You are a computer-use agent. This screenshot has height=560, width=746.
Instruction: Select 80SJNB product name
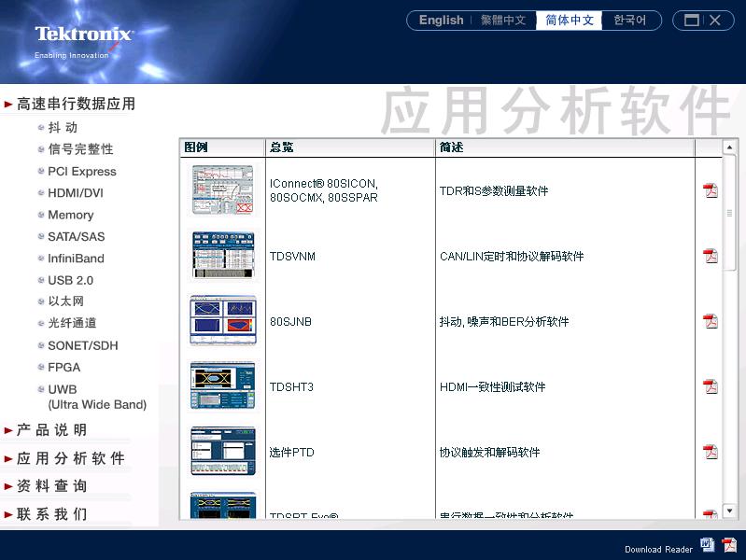(x=290, y=322)
